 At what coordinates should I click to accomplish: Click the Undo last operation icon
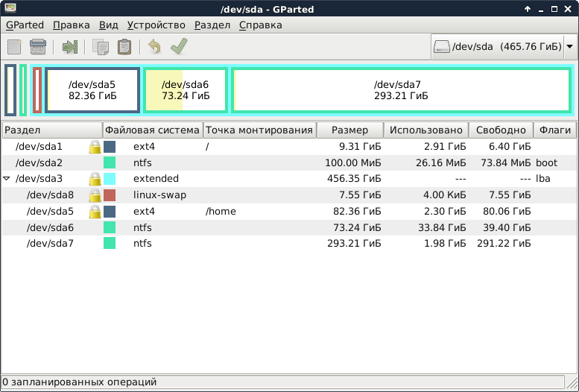pos(154,47)
